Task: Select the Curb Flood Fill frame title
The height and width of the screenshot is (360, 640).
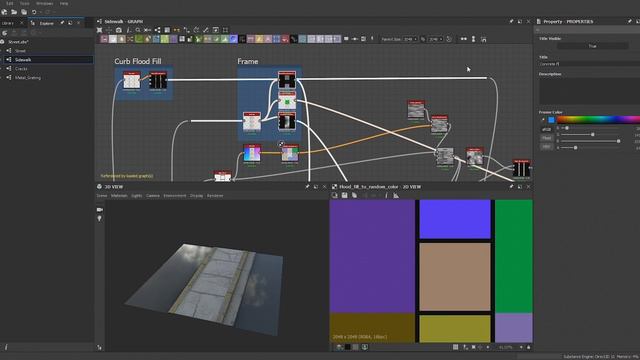Action: (138, 61)
